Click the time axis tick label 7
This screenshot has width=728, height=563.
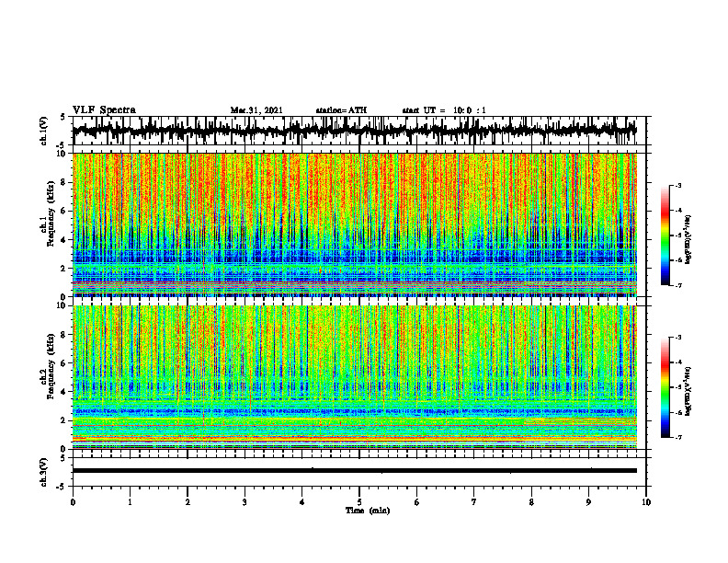coord(474,502)
